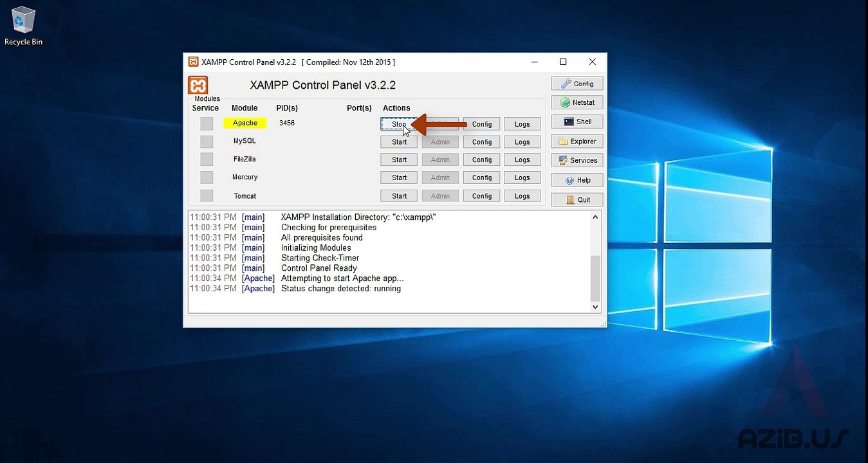Click the log scrollbar up arrow
Image resolution: width=868 pixels, height=463 pixels.
(595, 217)
